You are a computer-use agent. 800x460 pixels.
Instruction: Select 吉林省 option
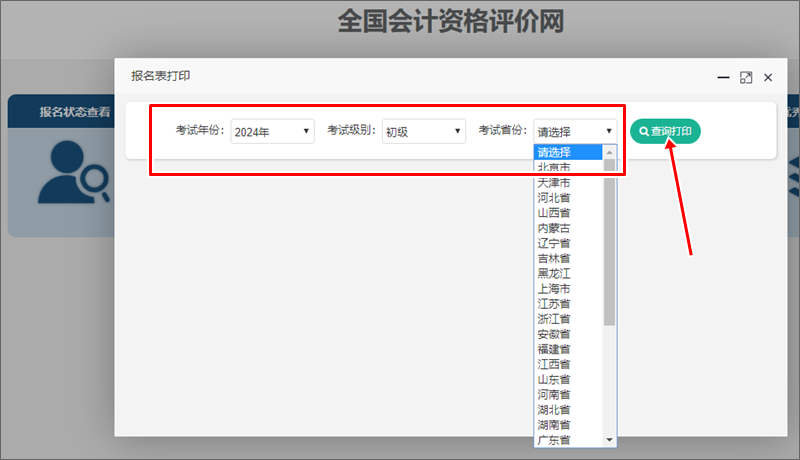click(x=568, y=259)
